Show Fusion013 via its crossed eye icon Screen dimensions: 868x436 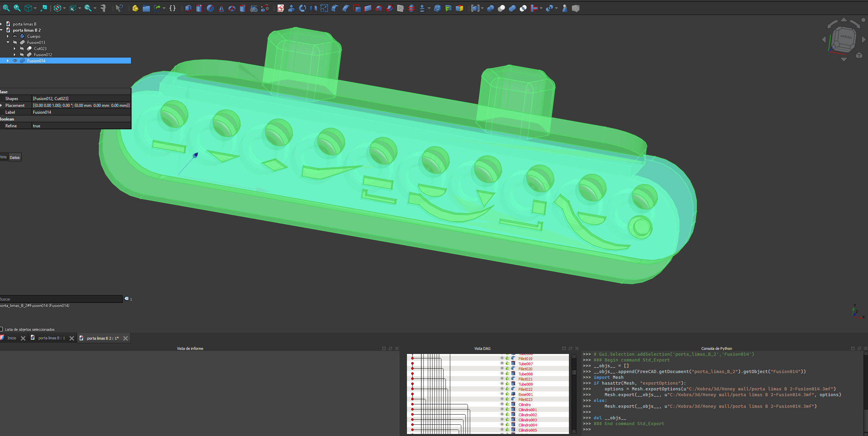(x=15, y=43)
